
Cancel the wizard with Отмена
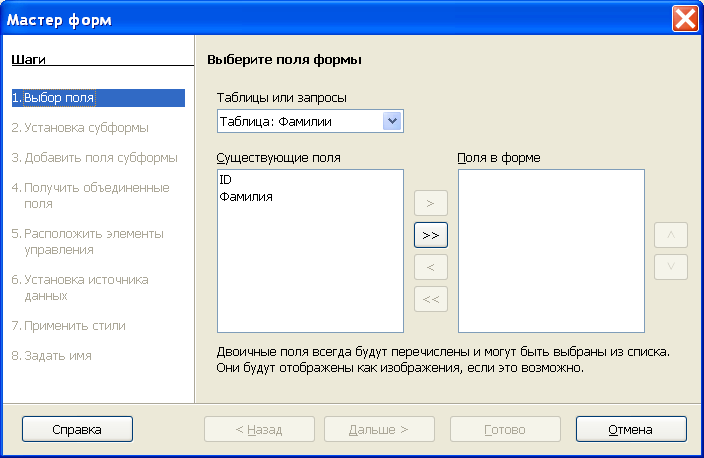(631, 429)
